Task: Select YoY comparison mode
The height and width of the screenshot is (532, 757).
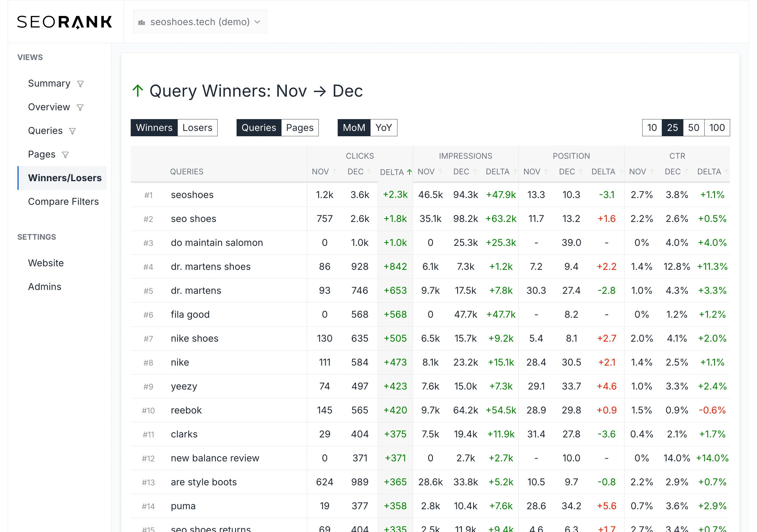Action: 384,128
